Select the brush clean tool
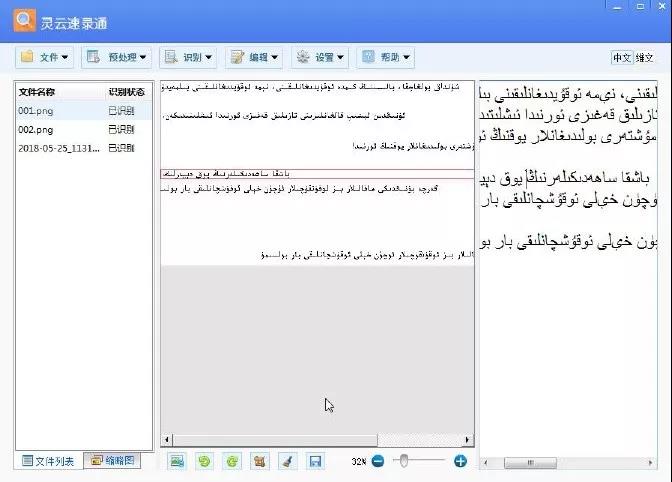 [x=286, y=461]
